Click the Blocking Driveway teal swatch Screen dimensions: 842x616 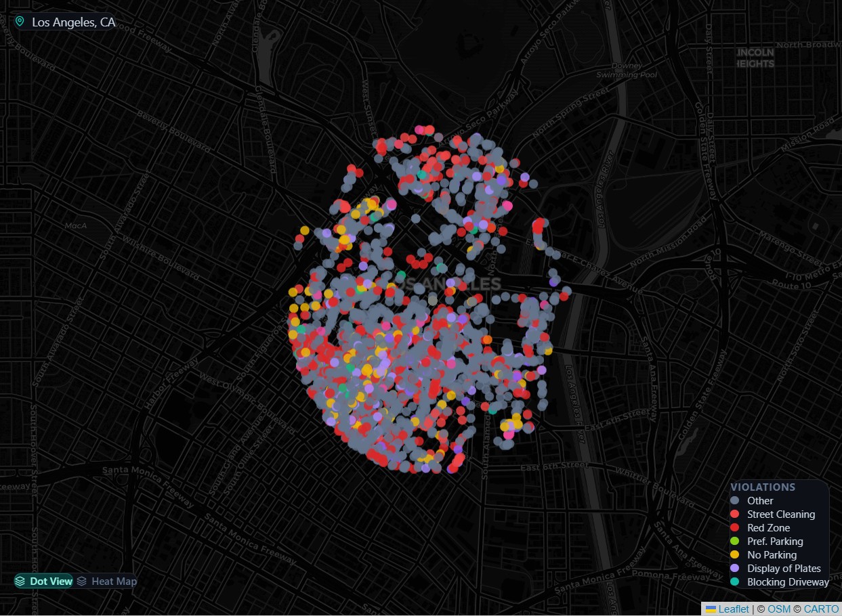(x=735, y=581)
